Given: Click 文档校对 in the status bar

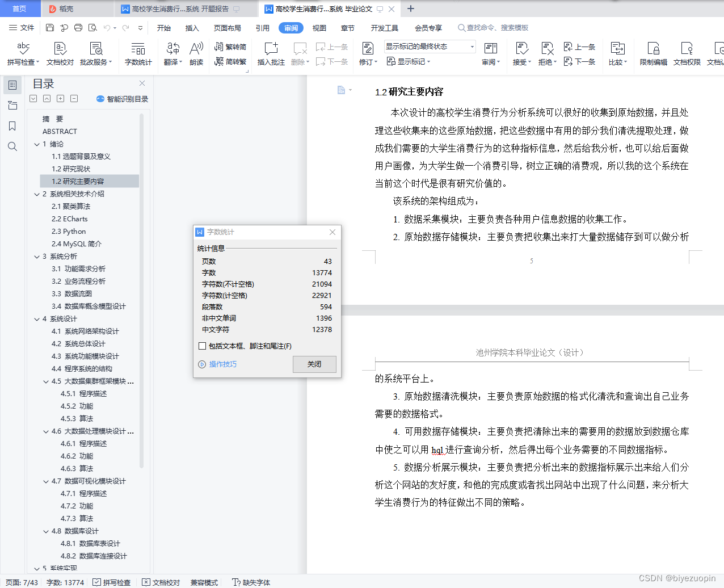Looking at the screenshot, I should [161, 582].
